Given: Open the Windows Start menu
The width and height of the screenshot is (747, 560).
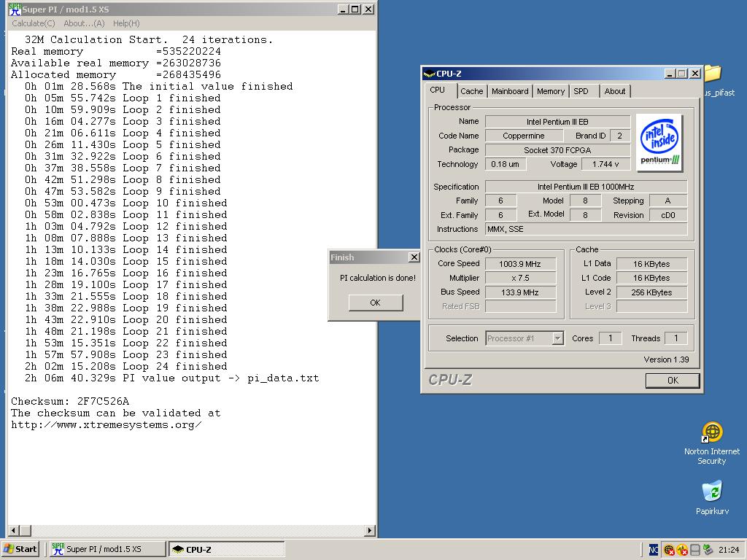Looking at the screenshot, I should 20,549.
